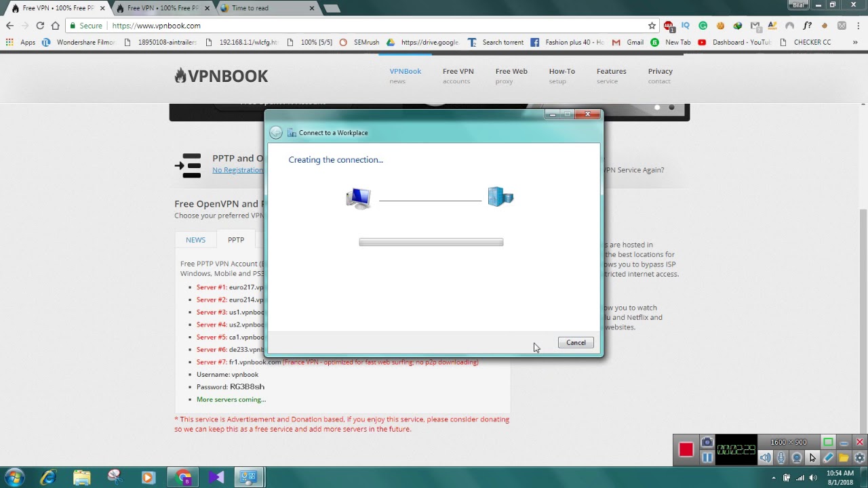The height and width of the screenshot is (488, 868).
Task: Navigate back in Chrome
Action: [9, 26]
